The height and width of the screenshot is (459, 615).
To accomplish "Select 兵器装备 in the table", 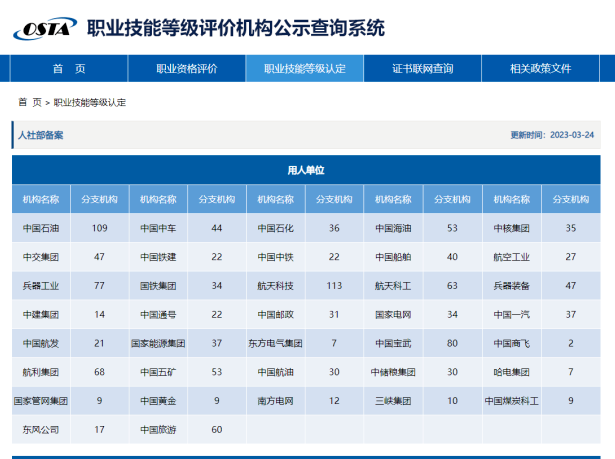I will [511, 286].
